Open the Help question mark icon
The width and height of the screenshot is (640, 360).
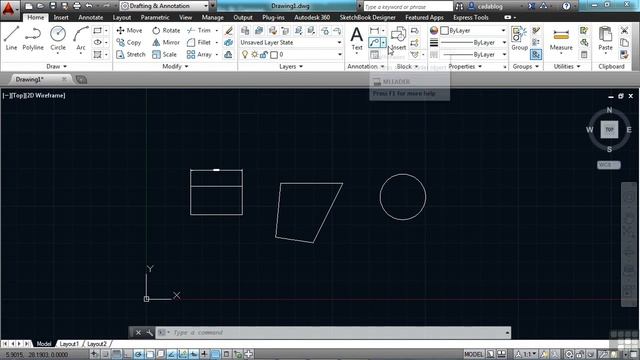tap(566, 6)
